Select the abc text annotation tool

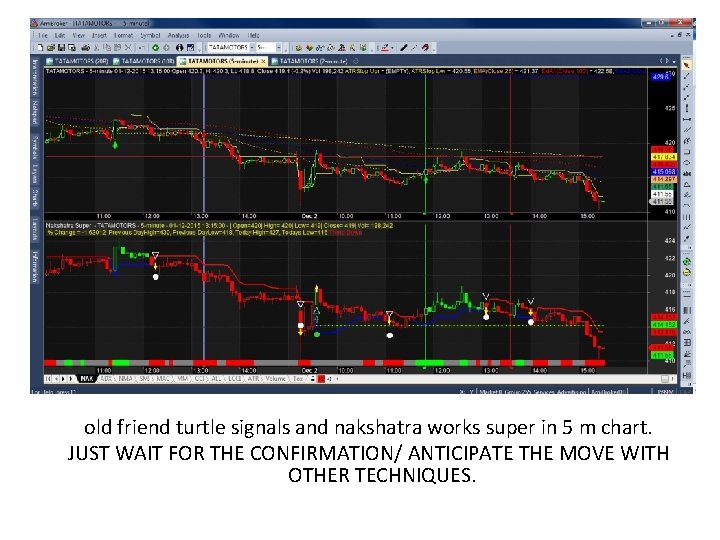click(x=687, y=174)
